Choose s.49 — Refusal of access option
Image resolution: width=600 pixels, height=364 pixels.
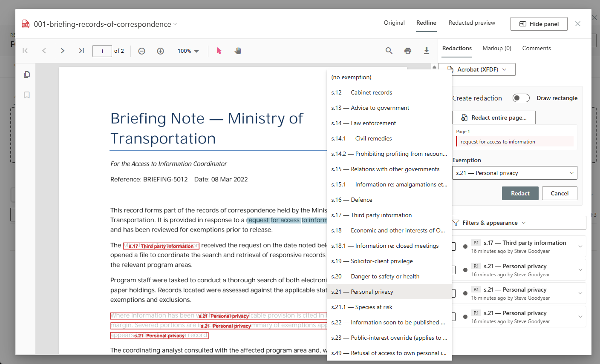389,353
